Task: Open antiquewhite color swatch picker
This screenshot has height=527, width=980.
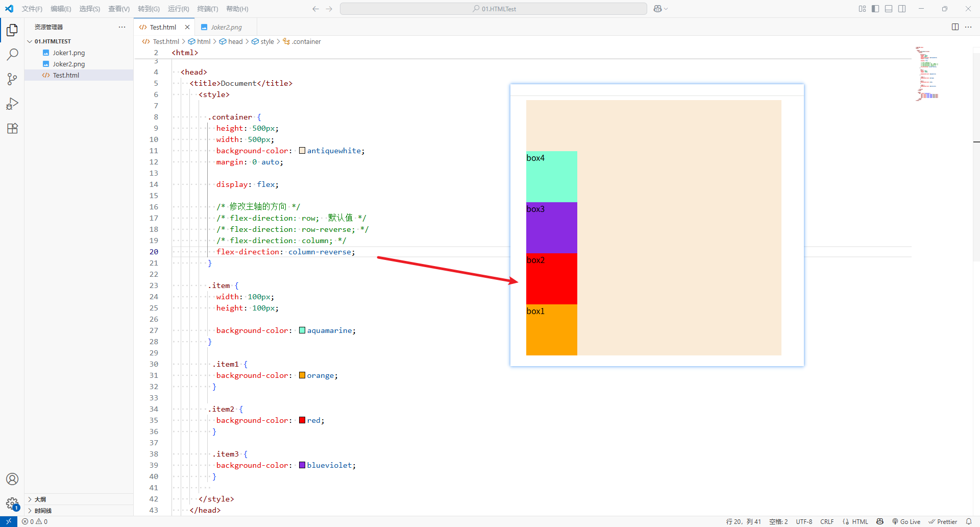Action: point(302,151)
